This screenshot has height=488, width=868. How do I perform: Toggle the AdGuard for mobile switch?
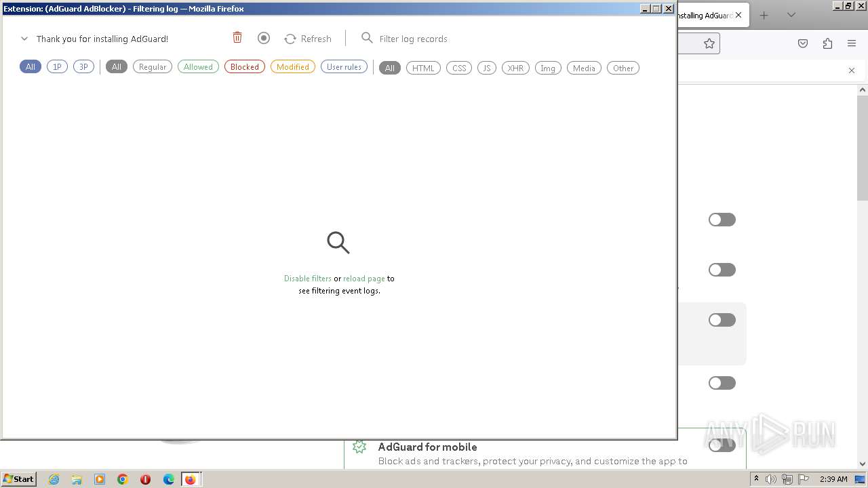722,445
